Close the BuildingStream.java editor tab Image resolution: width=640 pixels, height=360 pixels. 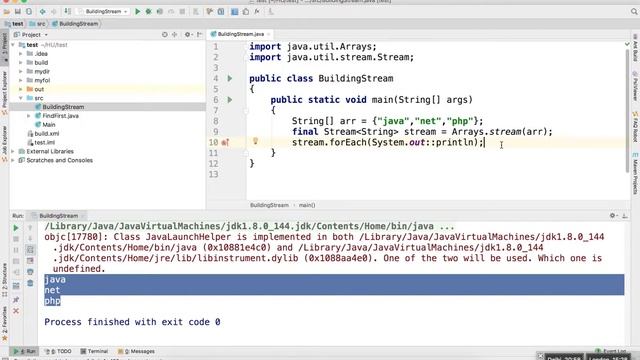269,34
